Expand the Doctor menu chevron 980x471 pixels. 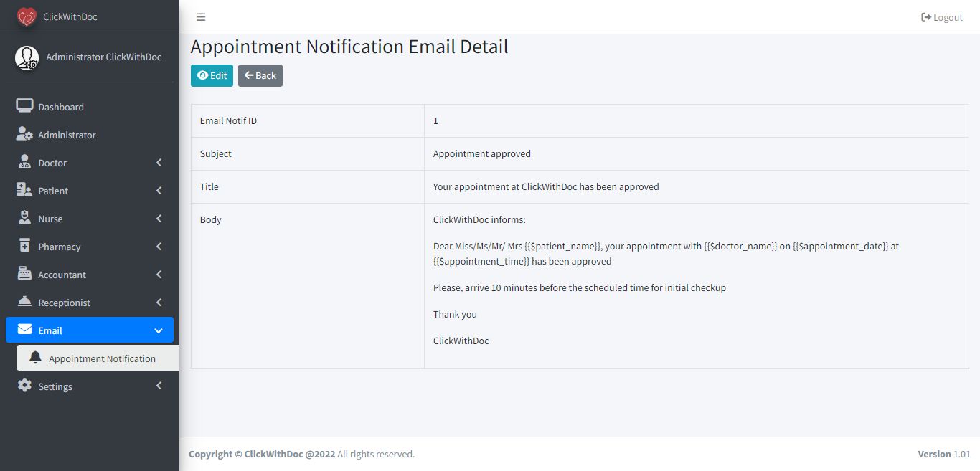(159, 163)
